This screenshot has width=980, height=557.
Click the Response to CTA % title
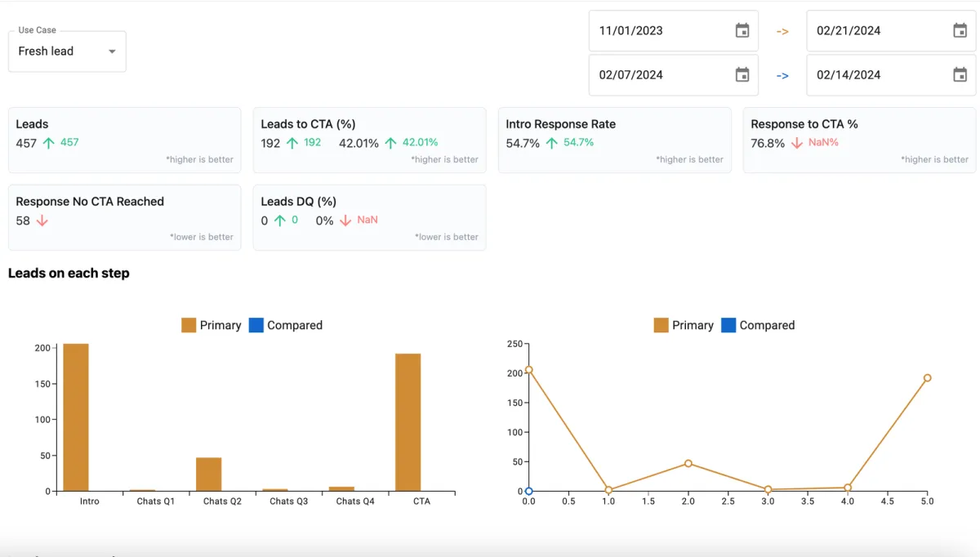(804, 124)
